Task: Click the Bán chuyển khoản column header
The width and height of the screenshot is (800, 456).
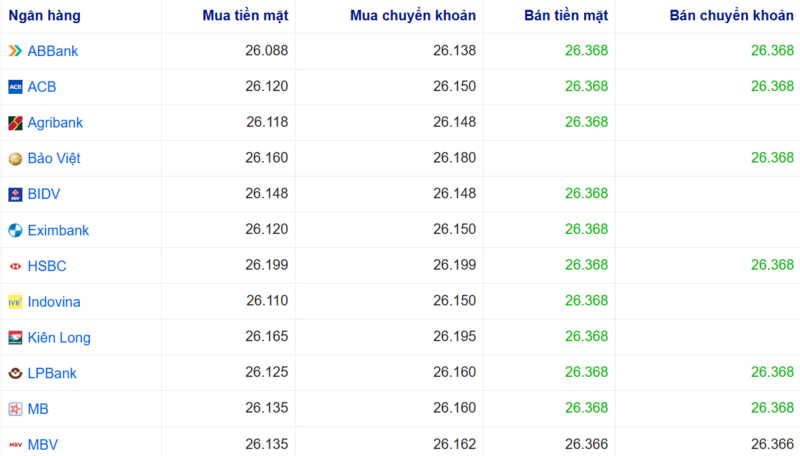Action: click(x=731, y=16)
